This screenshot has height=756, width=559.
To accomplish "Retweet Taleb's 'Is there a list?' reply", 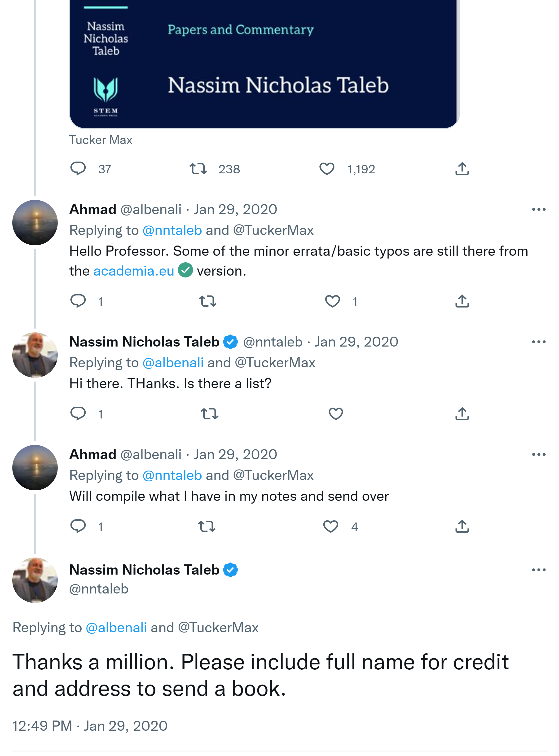I will [209, 414].
